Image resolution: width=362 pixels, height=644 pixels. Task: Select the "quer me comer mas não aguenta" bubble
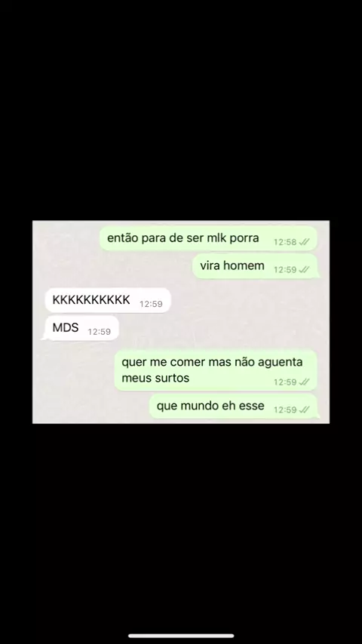pyautogui.click(x=216, y=370)
